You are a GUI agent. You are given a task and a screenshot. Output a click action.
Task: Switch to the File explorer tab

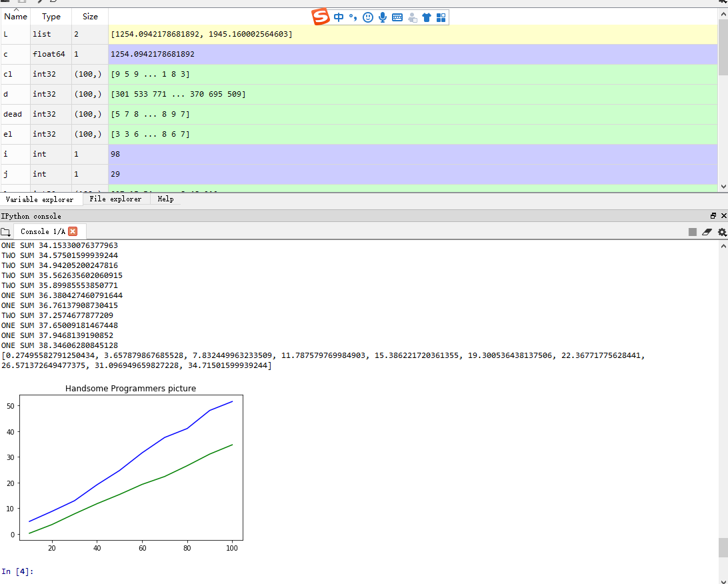click(x=115, y=199)
